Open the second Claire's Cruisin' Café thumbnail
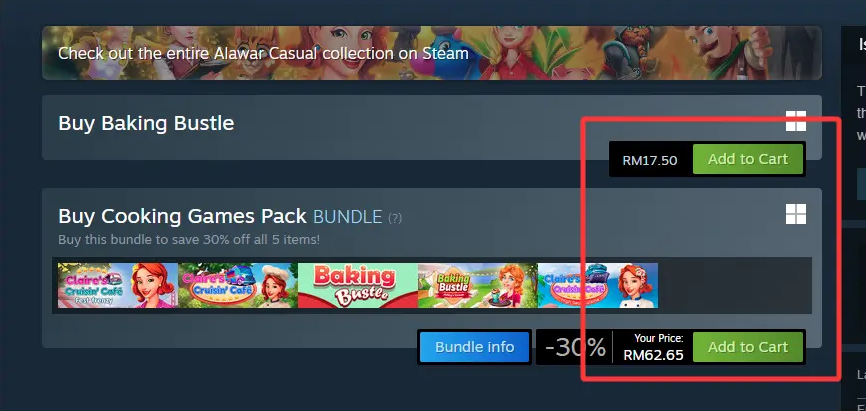The image size is (866, 411). coord(237,285)
